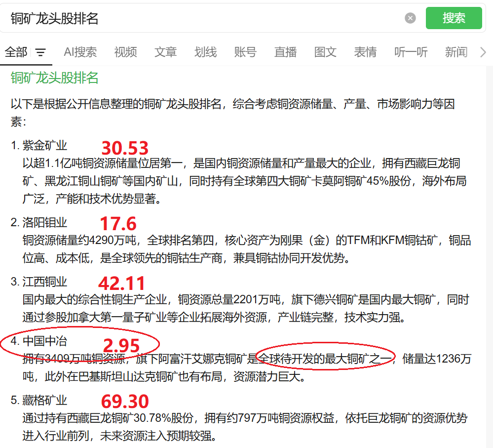Select the 听一听 tab

click(411, 52)
